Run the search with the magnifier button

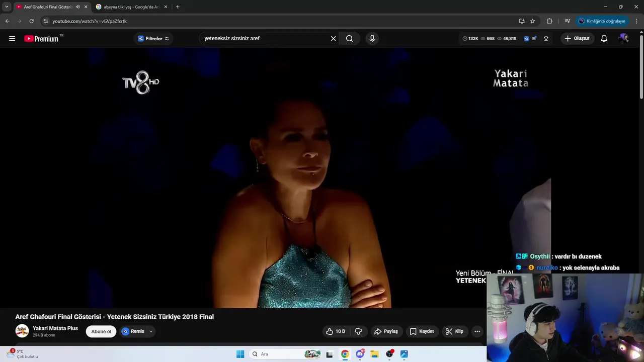click(349, 39)
